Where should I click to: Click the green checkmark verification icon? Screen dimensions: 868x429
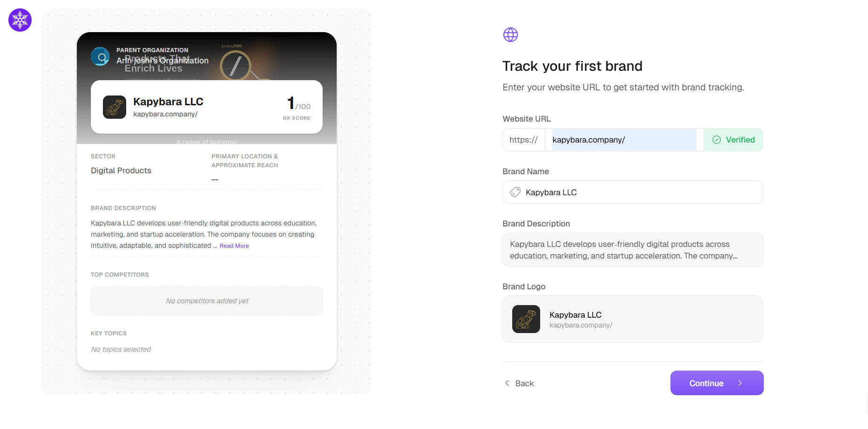coord(716,139)
